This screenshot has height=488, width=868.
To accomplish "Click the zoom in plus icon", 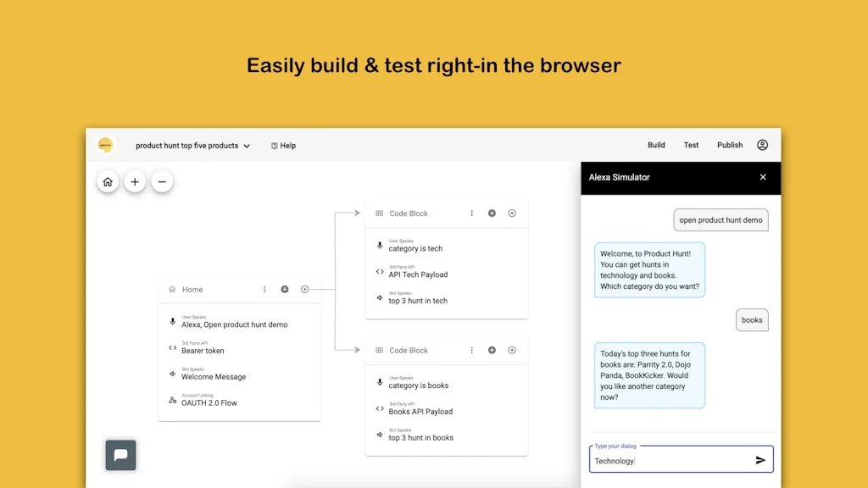I will 135,181.
